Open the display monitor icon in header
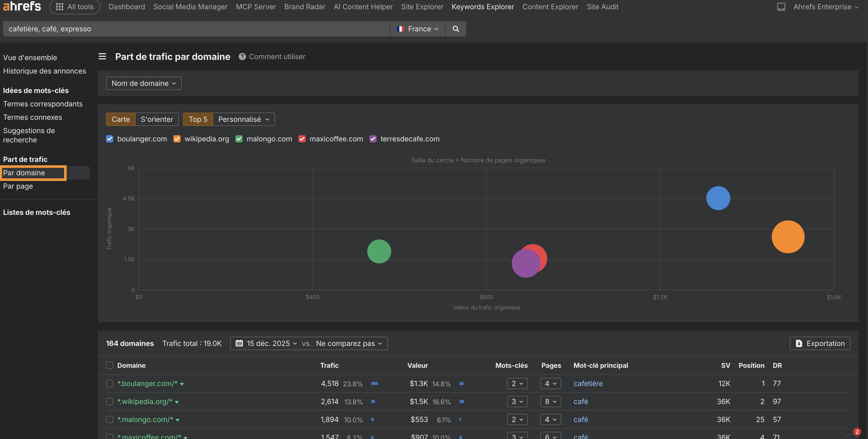Screen dimensions: 868x439 781,7
